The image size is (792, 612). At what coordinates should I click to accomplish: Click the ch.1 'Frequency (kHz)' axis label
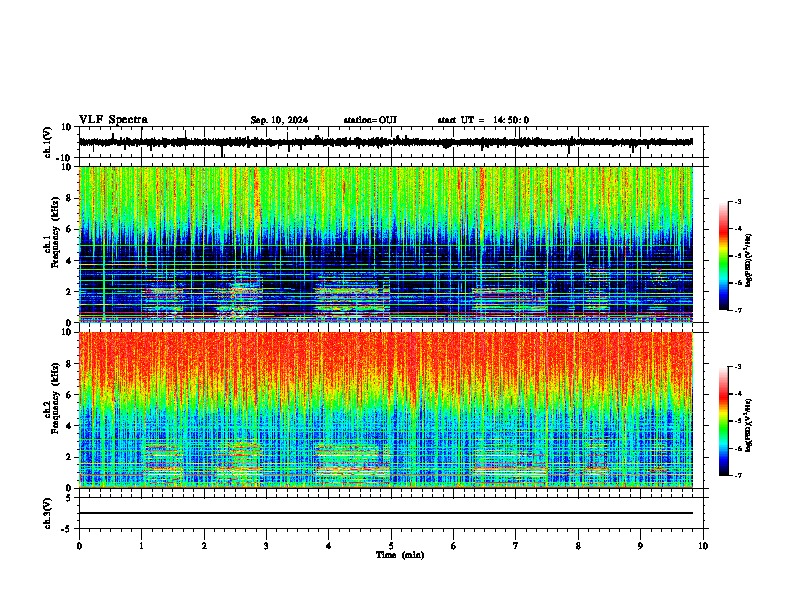(x=55, y=233)
